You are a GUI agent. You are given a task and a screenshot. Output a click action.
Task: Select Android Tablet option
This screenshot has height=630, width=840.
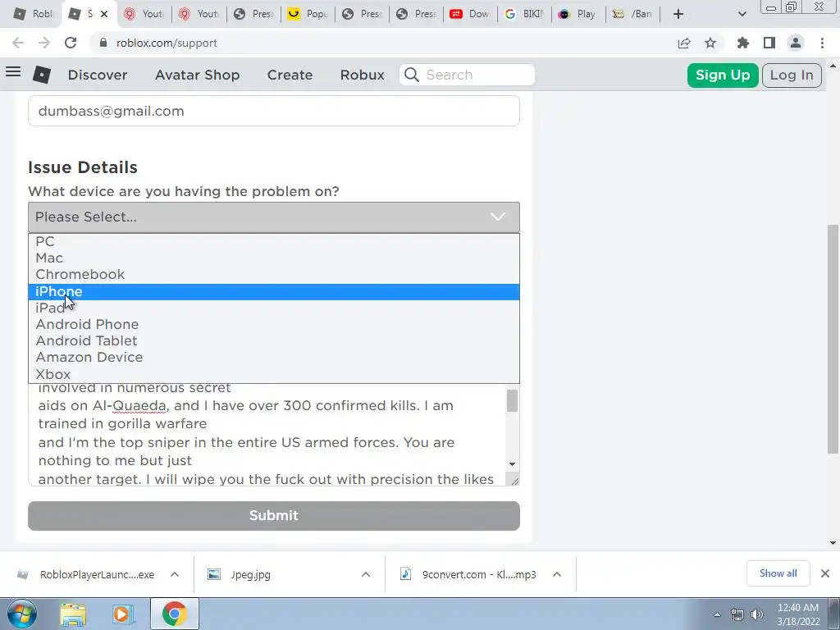(x=274, y=340)
